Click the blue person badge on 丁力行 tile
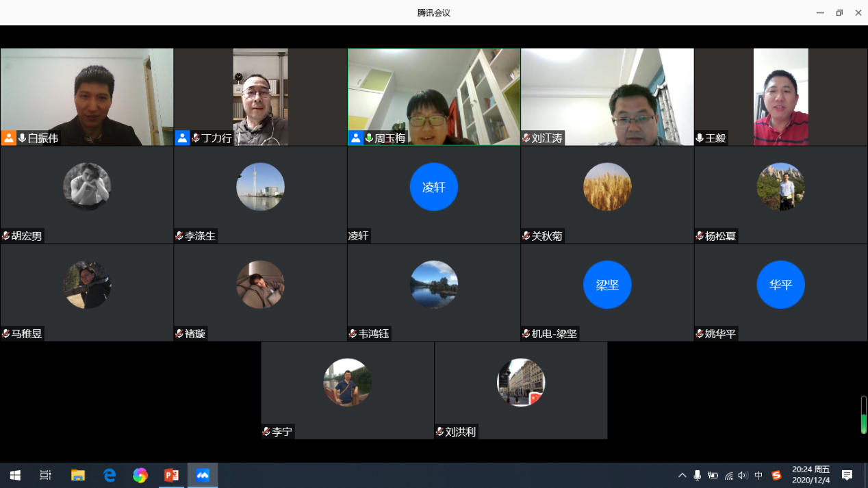The image size is (868, 488). pyautogui.click(x=182, y=138)
